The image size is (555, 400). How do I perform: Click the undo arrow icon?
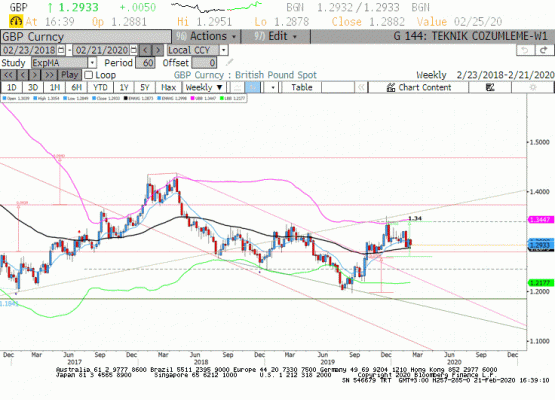(x=525, y=50)
